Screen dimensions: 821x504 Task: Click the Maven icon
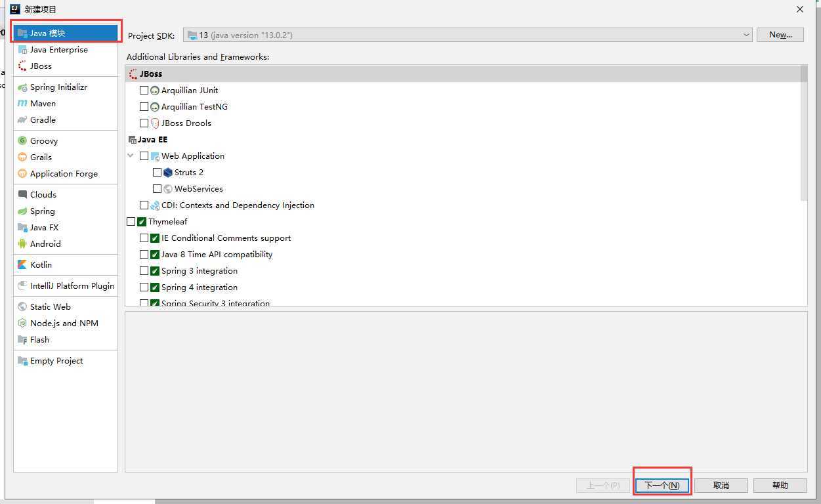pyautogui.click(x=22, y=103)
